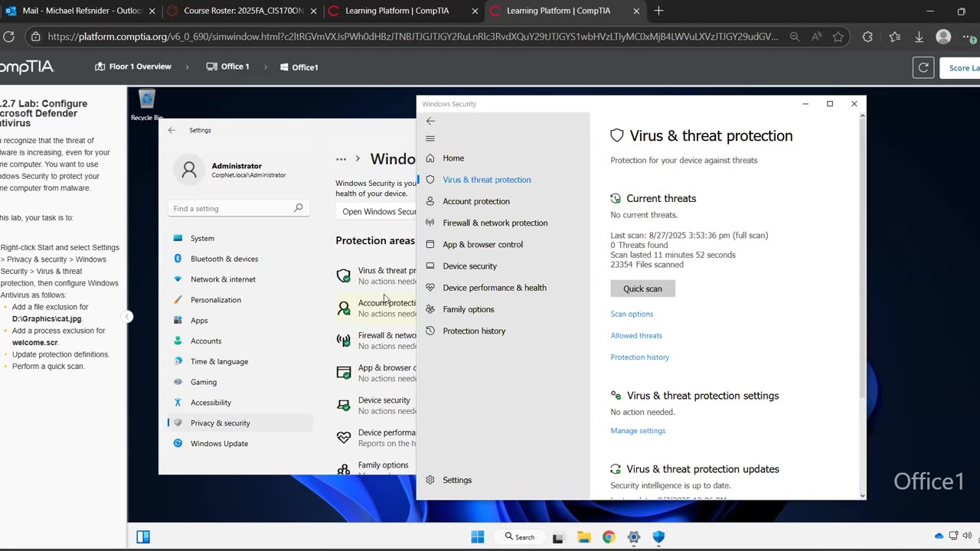The height and width of the screenshot is (551, 980).
Task: Select Time & language in Settings
Action: click(x=240, y=361)
